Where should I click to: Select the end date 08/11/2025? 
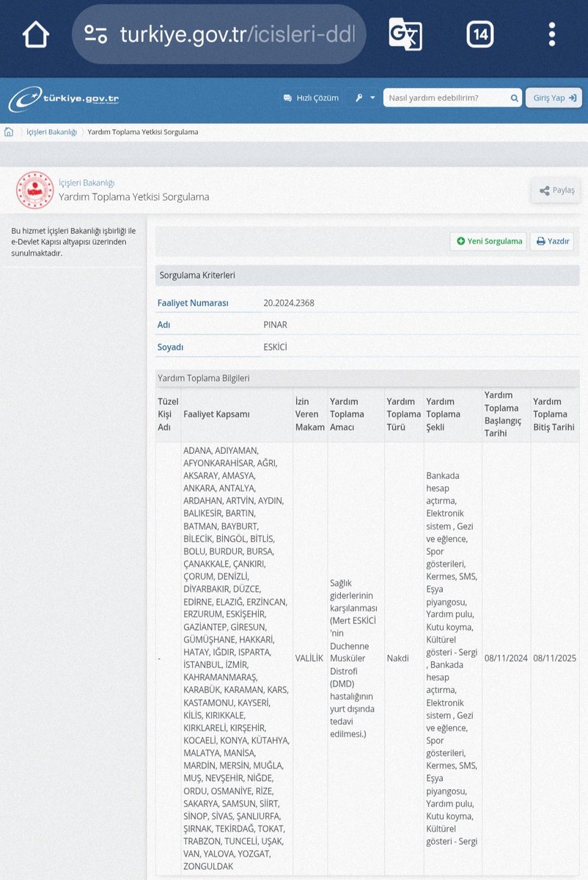tap(554, 659)
